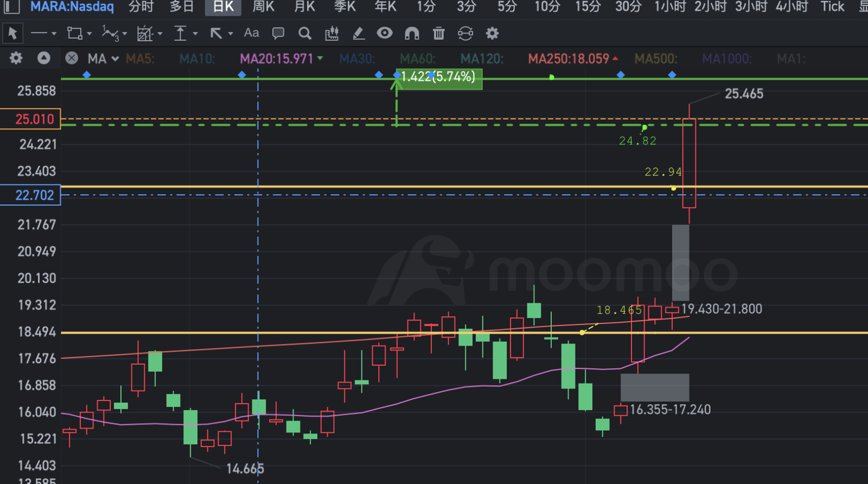
Task: Expand wave pattern tool options
Action: [x=125, y=34]
